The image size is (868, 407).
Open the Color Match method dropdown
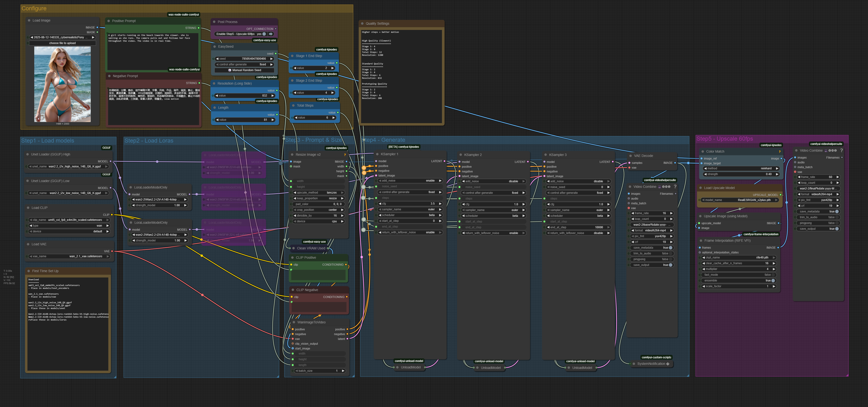click(x=741, y=168)
